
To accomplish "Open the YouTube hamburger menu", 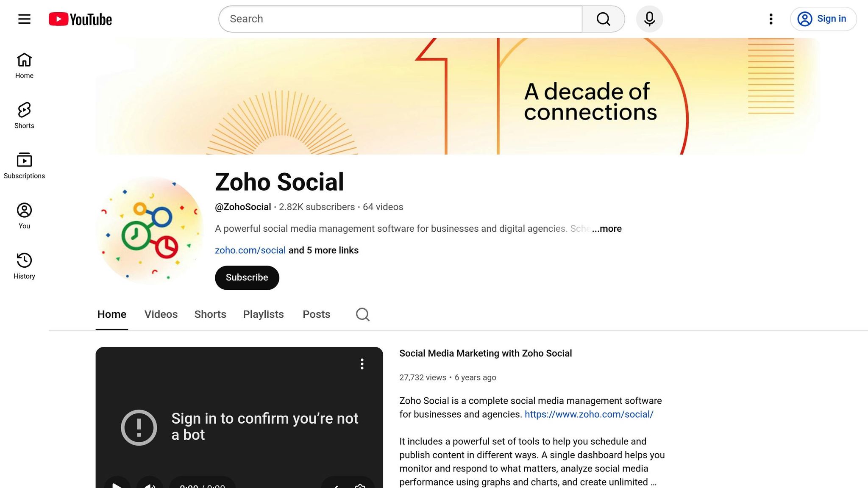I will pos(24,19).
